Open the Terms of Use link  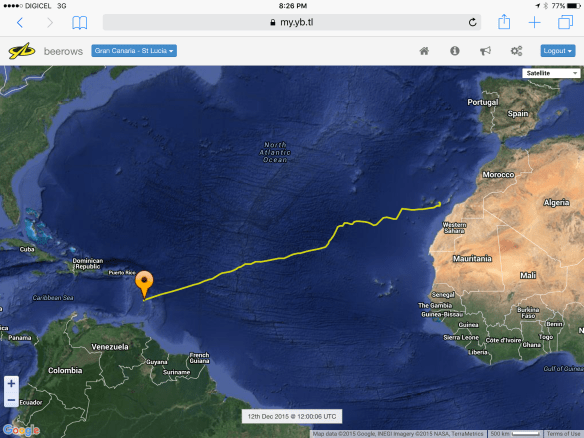click(x=563, y=434)
